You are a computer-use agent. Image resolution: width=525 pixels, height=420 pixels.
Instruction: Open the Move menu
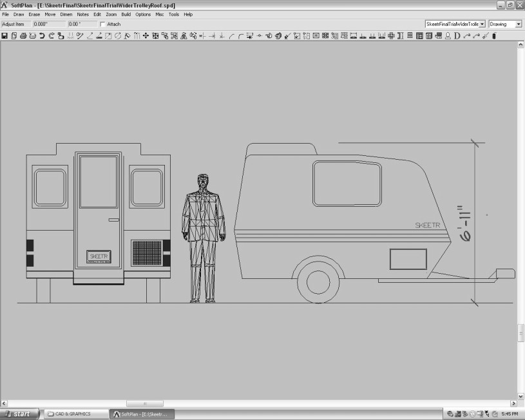tap(50, 14)
